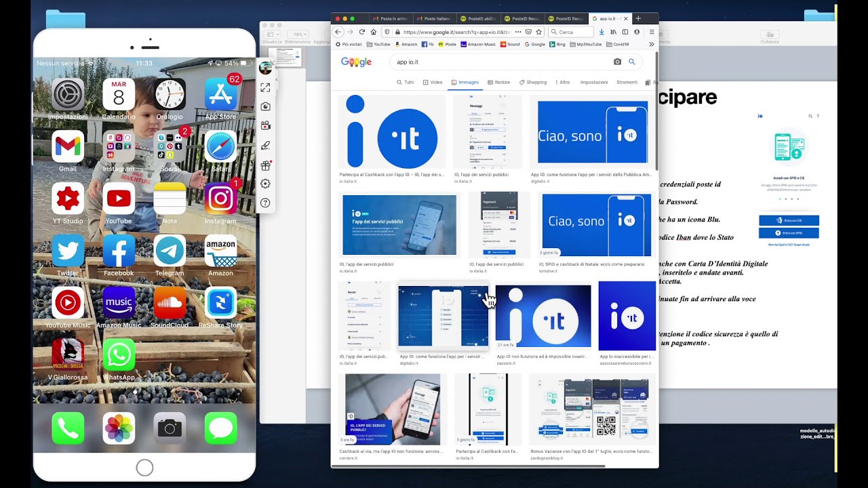Show more bookmarks with the overflow chevron

click(652, 44)
